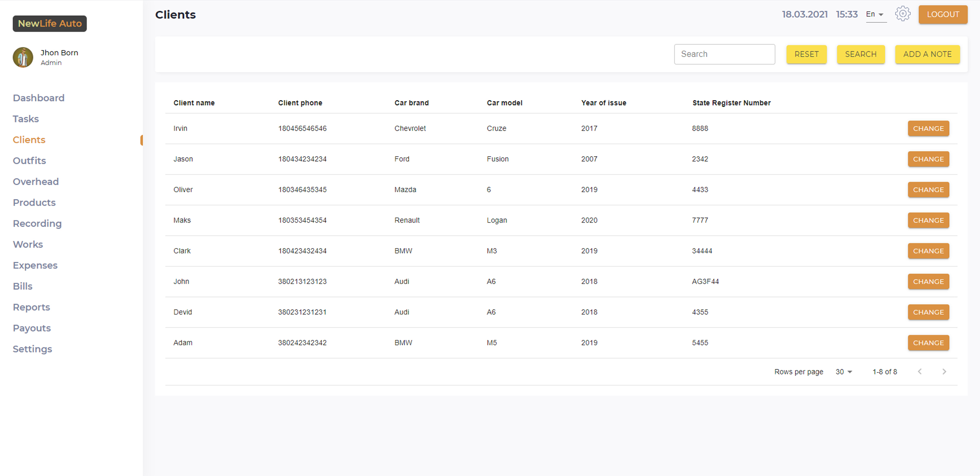Go to next page arrow
This screenshot has height=476, width=980.
coord(944,371)
